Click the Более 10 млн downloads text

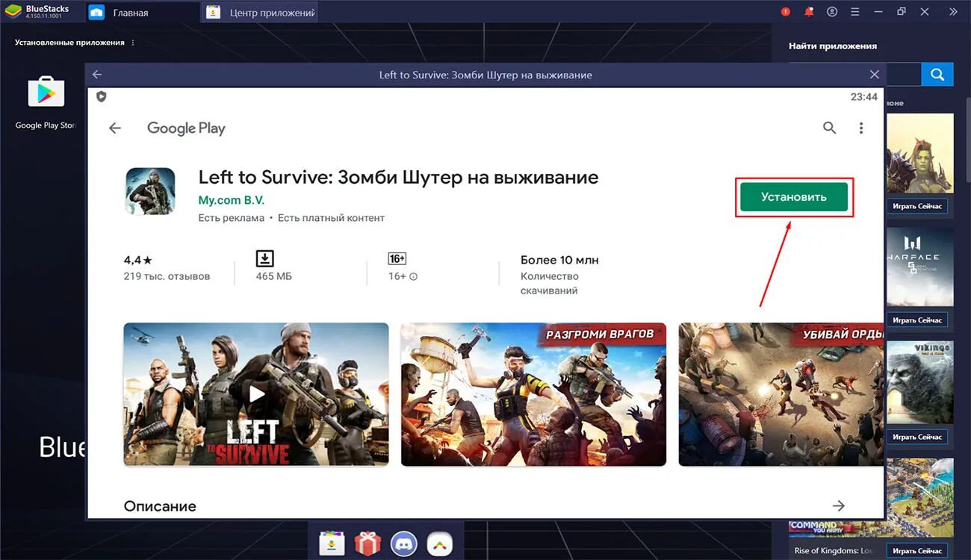pos(559,260)
